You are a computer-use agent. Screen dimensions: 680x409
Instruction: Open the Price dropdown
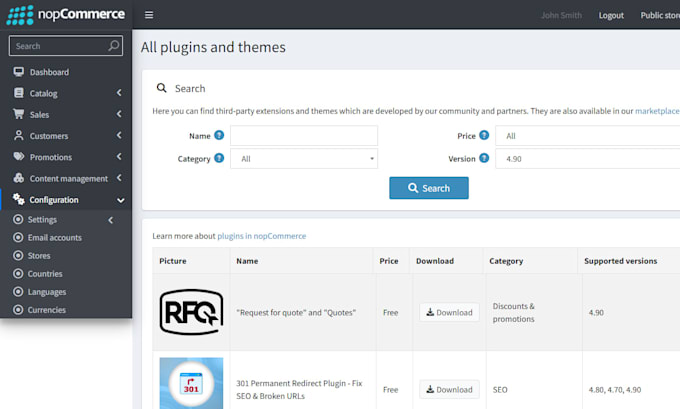pyautogui.click(x=587, y=136)
